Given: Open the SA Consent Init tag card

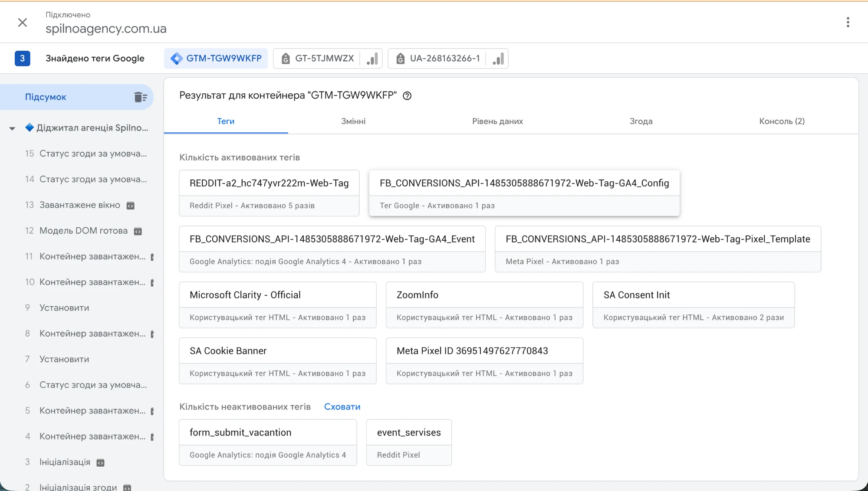Looking at the screenshot, I should [x=694, y=305].
